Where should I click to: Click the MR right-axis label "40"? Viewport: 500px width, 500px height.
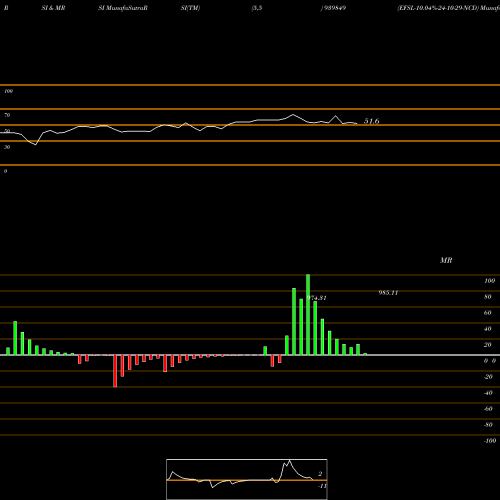point(488,329)
